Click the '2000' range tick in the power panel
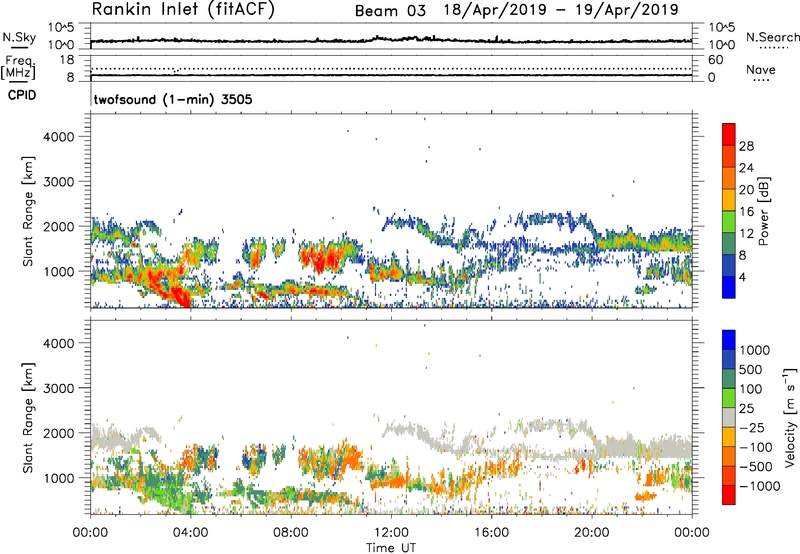800x554 pixels. pyautogui.click(x=59, y=226)
